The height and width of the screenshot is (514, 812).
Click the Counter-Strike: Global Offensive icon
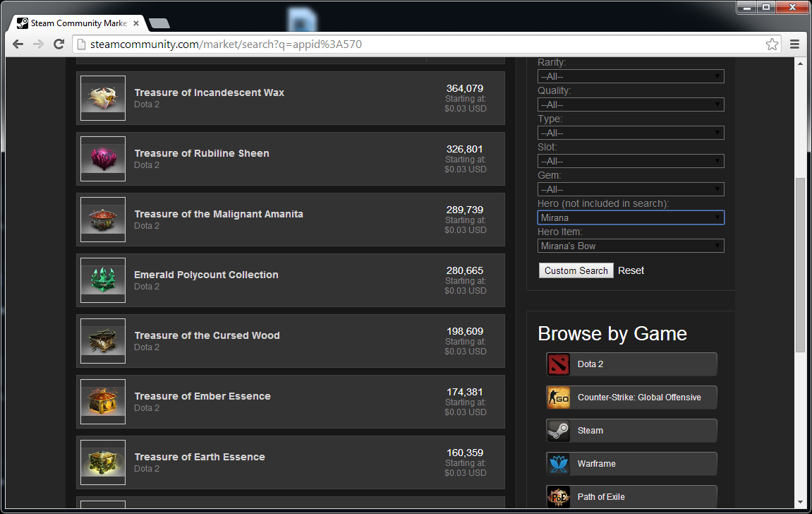click(558, 398)
